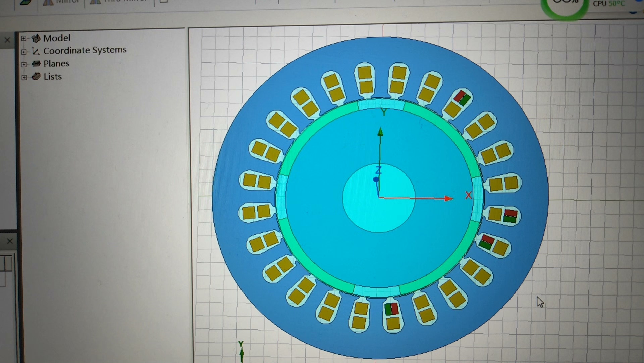Select the Lists tree label
This screenshot has height=363, width=644.
coord(53,77)
